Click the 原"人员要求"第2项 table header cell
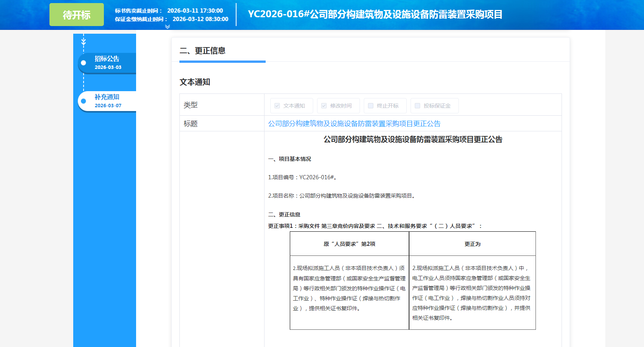 (349, 244)
